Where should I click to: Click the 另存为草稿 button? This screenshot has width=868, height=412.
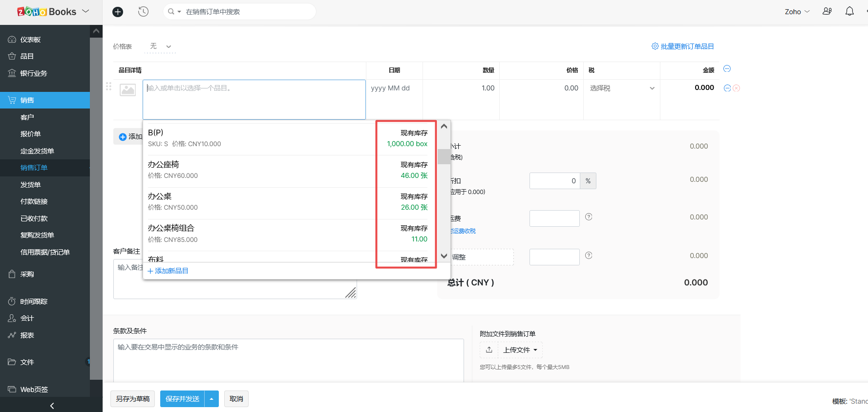132,399
